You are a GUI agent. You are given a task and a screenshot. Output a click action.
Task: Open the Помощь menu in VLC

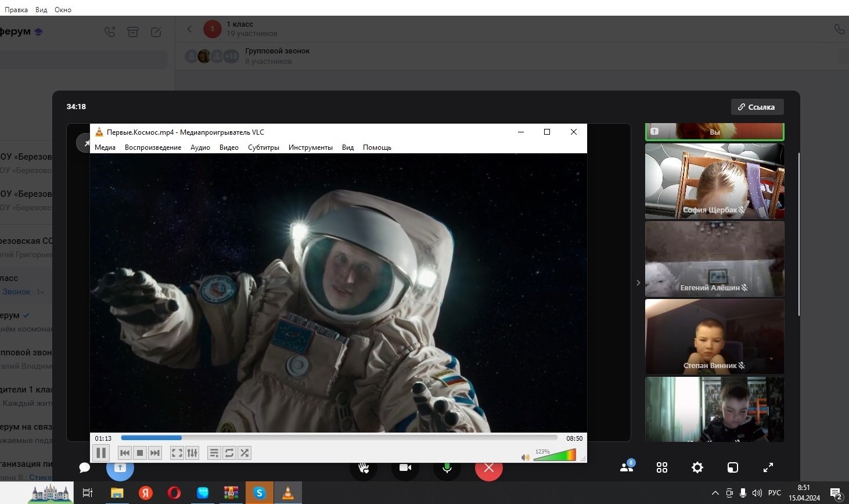point(377,147)
